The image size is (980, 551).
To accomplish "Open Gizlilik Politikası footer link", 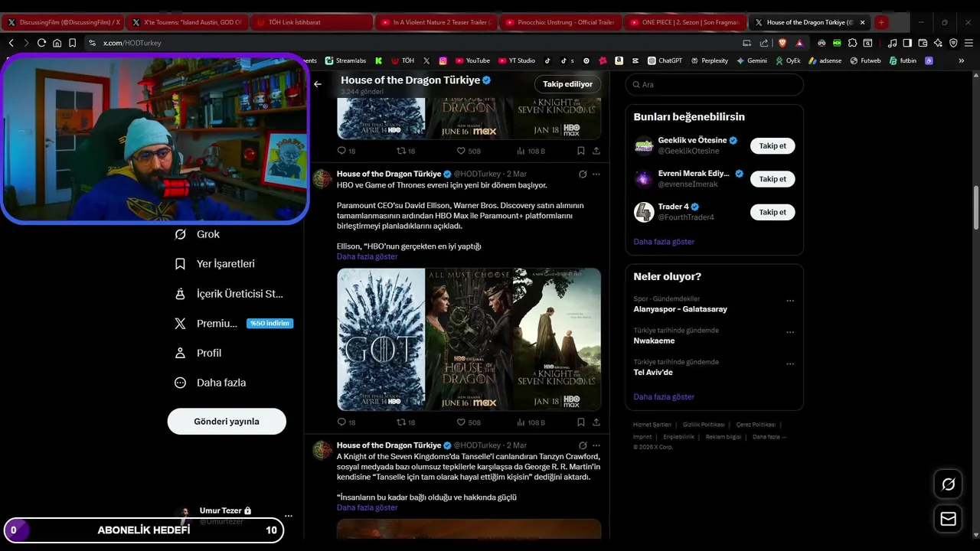I will pos(704,424).
